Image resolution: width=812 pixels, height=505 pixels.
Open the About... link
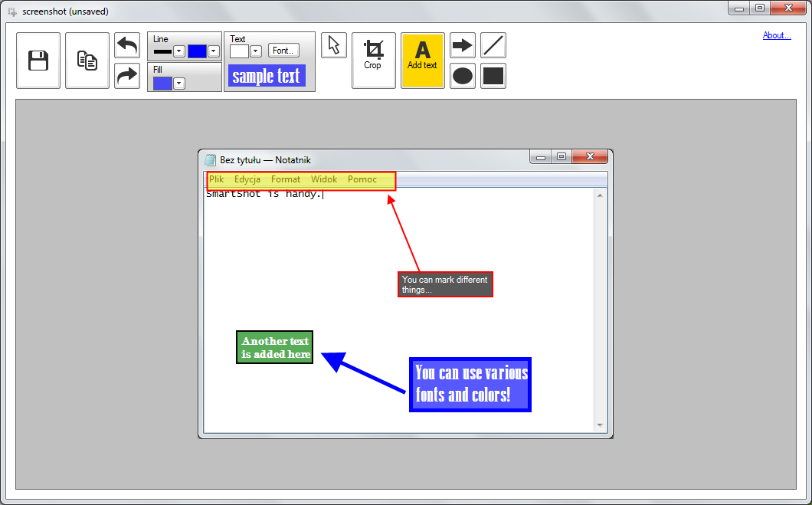coord(777,35)
